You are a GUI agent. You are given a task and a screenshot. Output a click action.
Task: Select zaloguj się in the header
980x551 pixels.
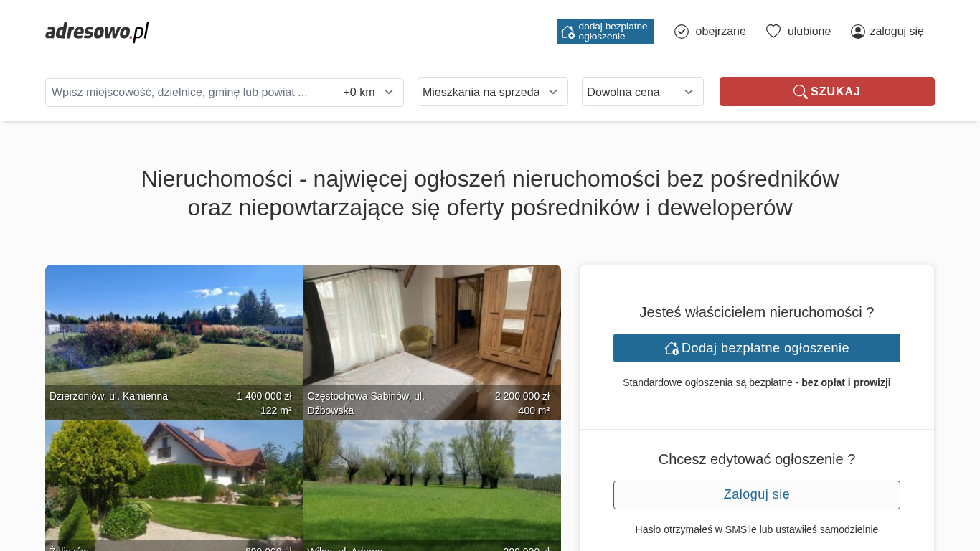(896, 32)
